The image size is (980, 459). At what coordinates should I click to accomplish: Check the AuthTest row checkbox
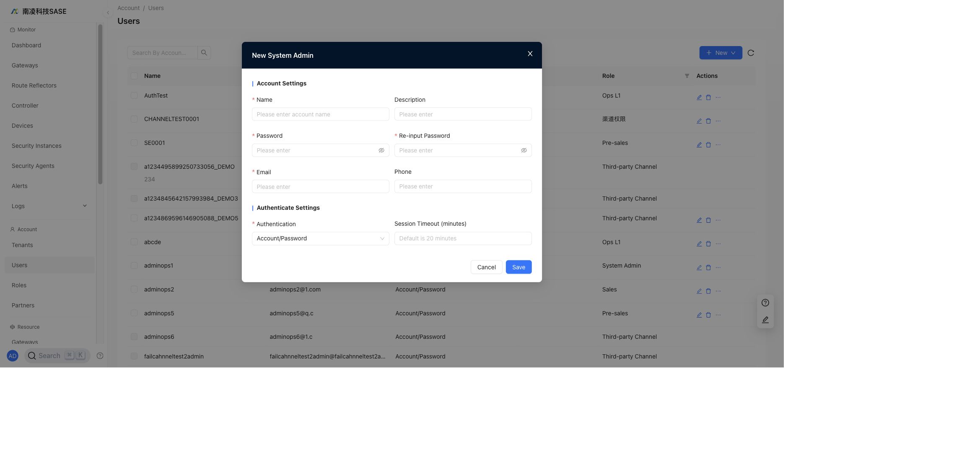[134, 95]
